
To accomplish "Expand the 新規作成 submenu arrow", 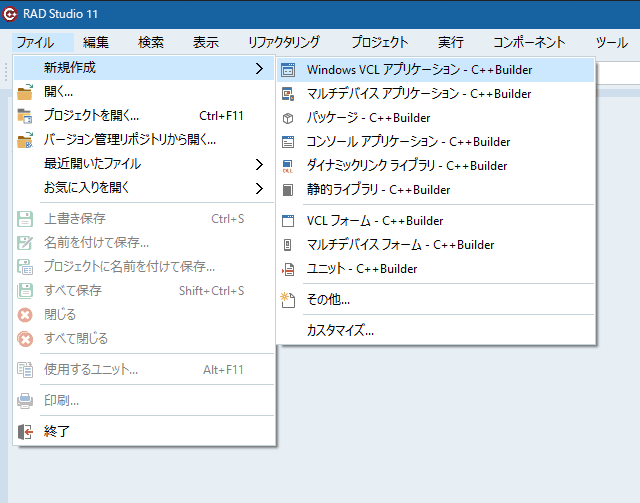I will coord(260,68).
